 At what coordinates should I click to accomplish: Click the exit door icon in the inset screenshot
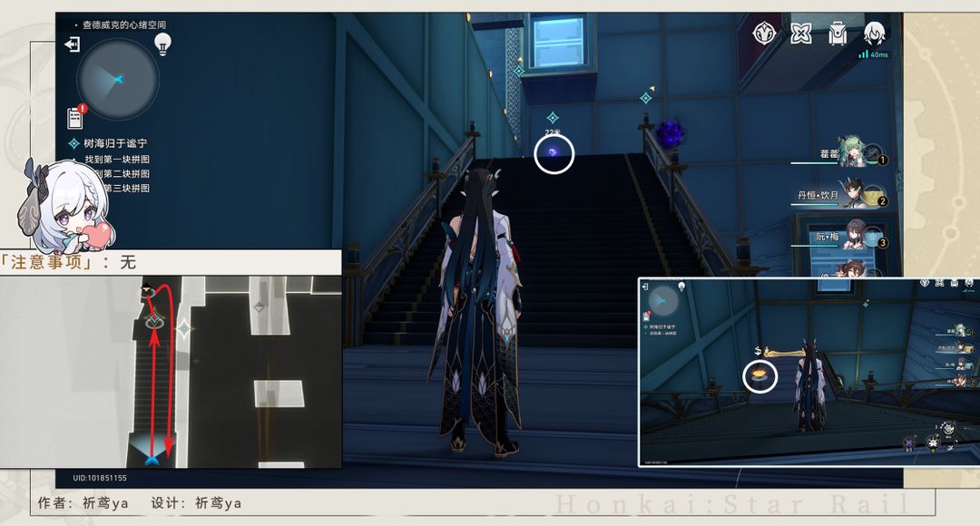(x=645, y=287)
